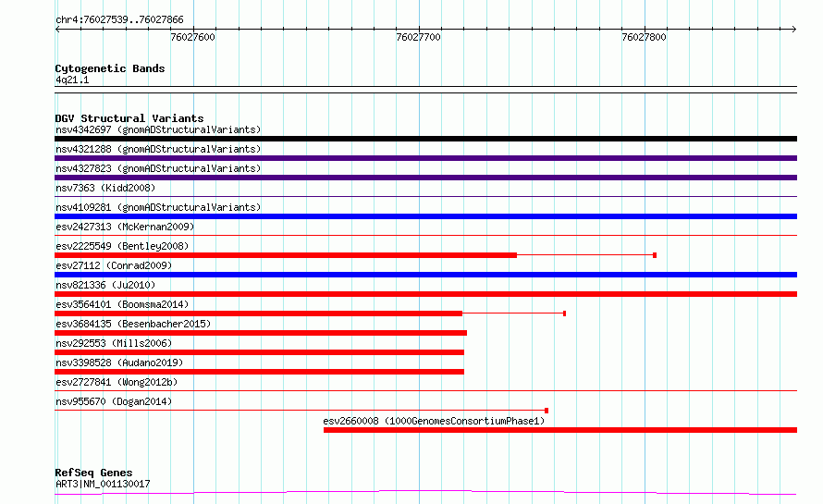Click the end marker of esv2225549 feature

[655, 255]
